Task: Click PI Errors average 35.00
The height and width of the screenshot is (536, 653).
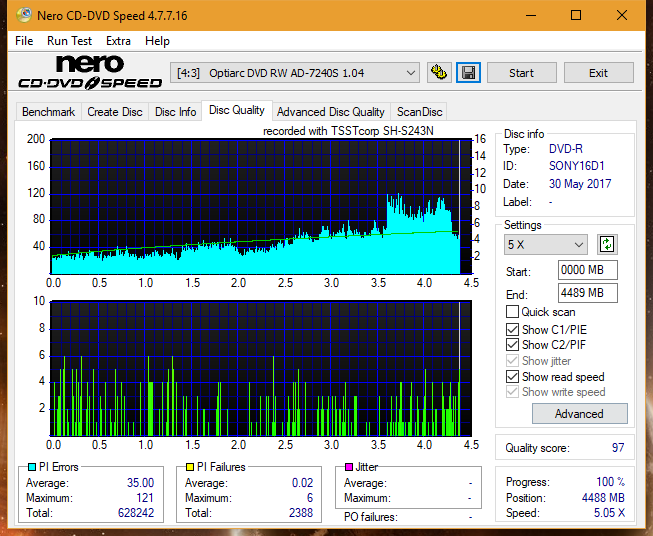Action: click(140, 483)
